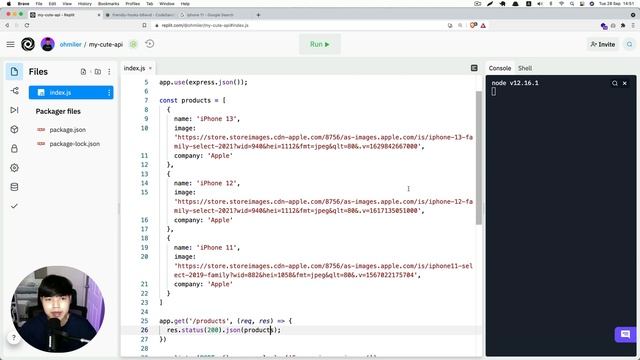Click the green Node.js language badge

[133, 44]
